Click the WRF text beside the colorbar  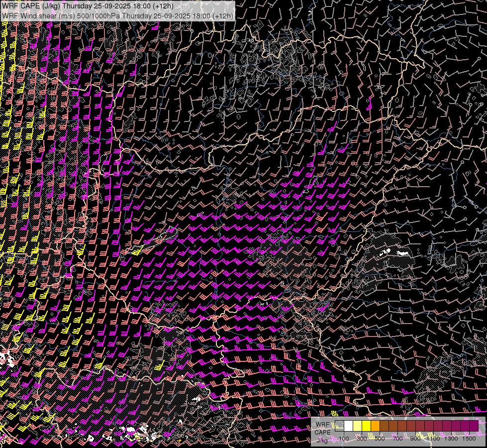point(322,425)
